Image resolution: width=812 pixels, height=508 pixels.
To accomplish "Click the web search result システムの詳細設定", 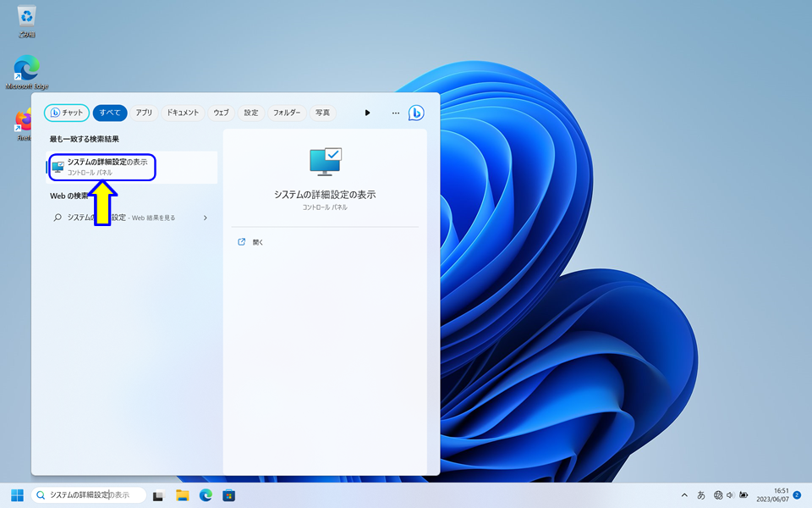I will 132,218.
